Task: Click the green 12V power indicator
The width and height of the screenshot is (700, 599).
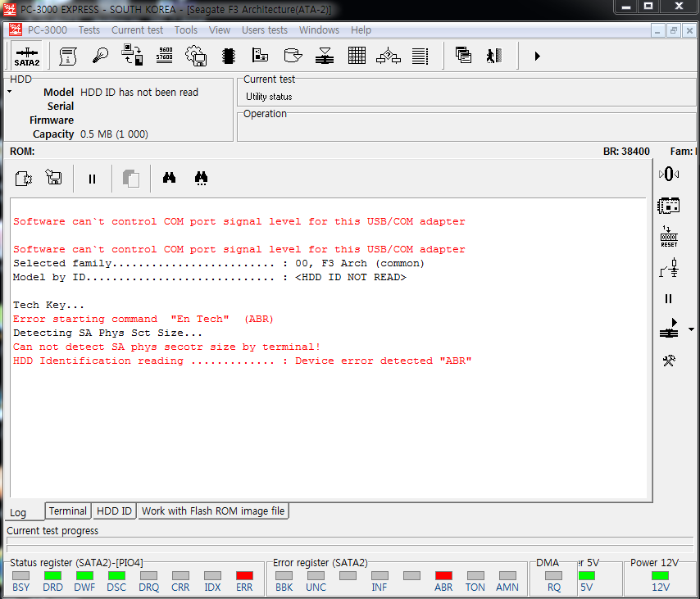Action: [x=661, y=576]
